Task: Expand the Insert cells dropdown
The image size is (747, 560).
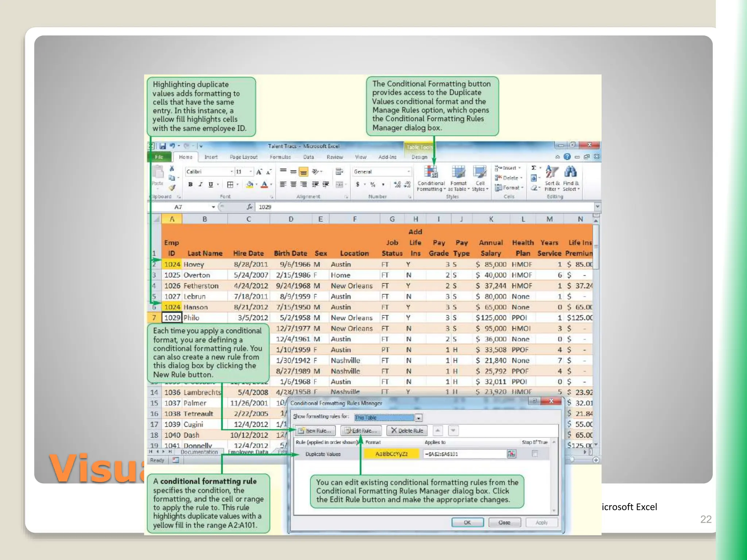Action: pos(519,168)
